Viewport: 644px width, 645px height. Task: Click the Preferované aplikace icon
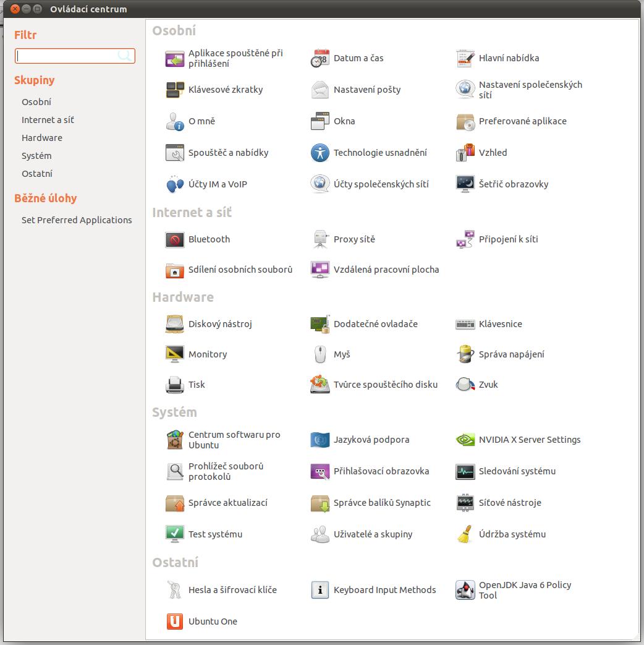[x=465, y=121]
